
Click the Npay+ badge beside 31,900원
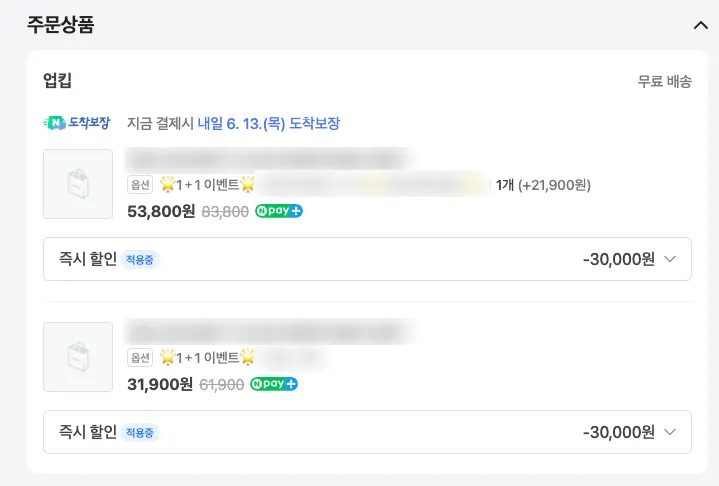click(274, 384)
